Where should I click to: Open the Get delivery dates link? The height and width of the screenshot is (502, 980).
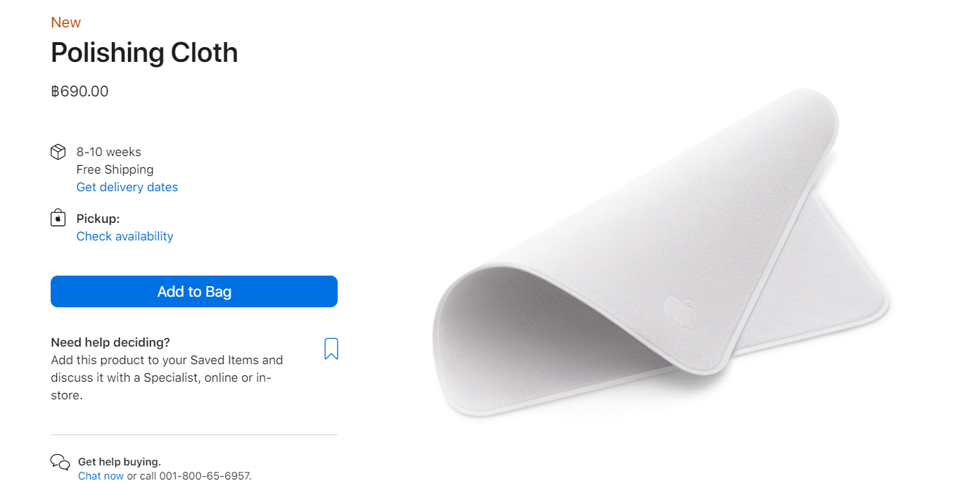[x=127, y=187]
